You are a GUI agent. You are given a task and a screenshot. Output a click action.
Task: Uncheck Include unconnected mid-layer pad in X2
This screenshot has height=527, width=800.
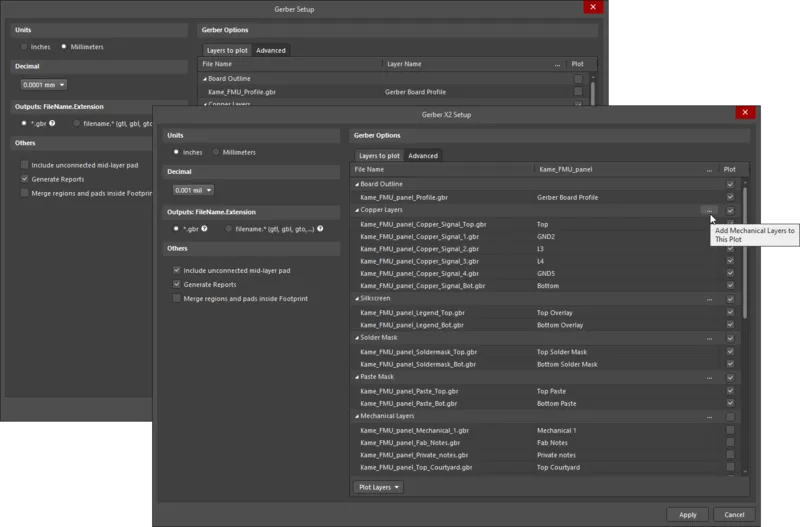click(177, 271)
